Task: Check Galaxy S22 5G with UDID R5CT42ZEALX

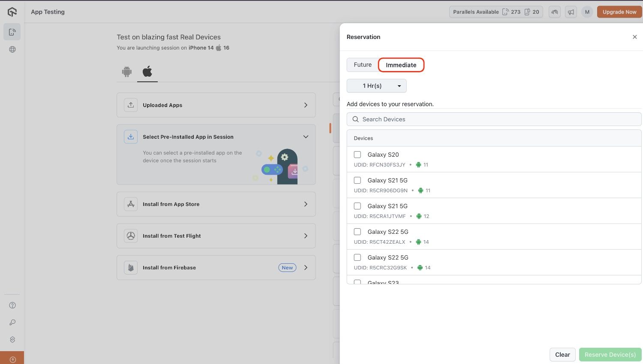Action: tap(357, 232)
